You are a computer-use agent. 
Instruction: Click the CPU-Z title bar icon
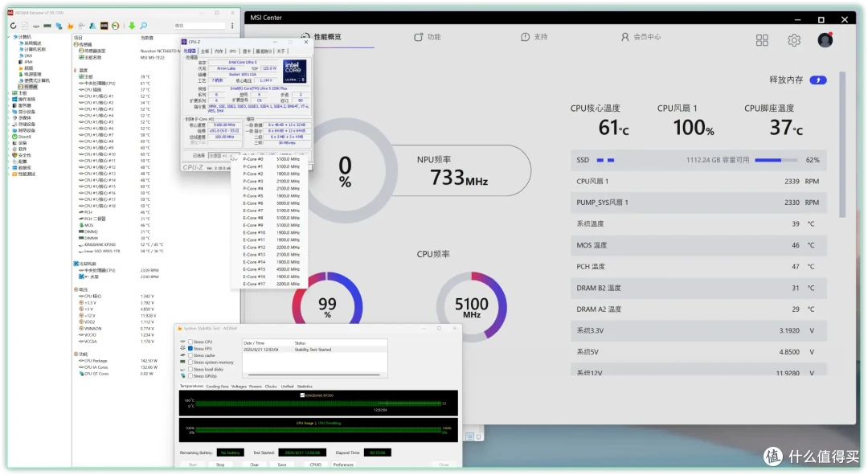click(184, 42)
